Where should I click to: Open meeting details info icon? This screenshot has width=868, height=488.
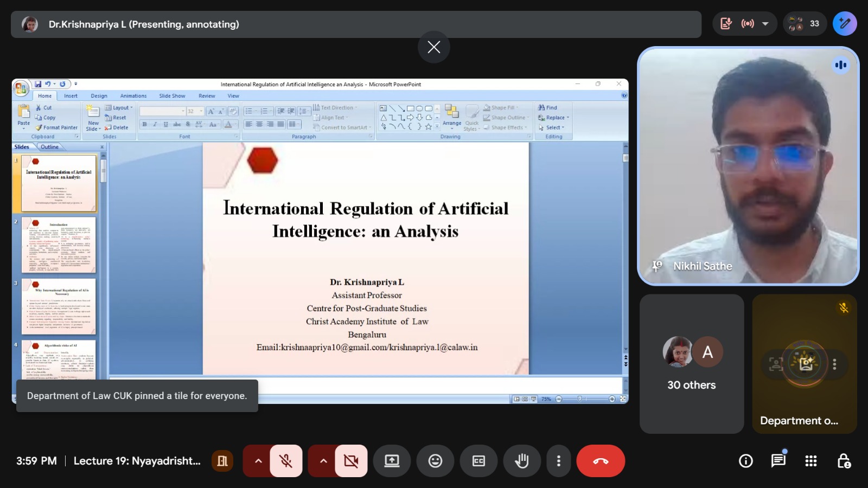[x=746, y=461]
